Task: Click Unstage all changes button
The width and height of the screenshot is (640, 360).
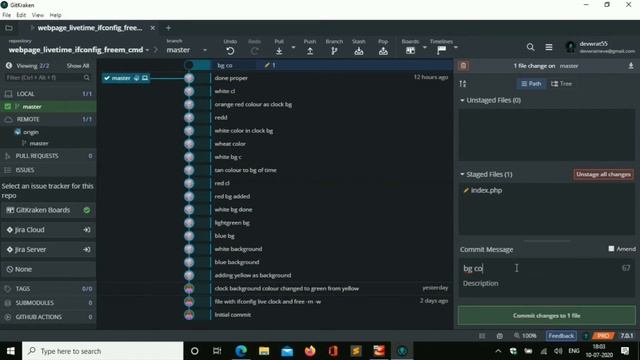Action: pos(603,174)
